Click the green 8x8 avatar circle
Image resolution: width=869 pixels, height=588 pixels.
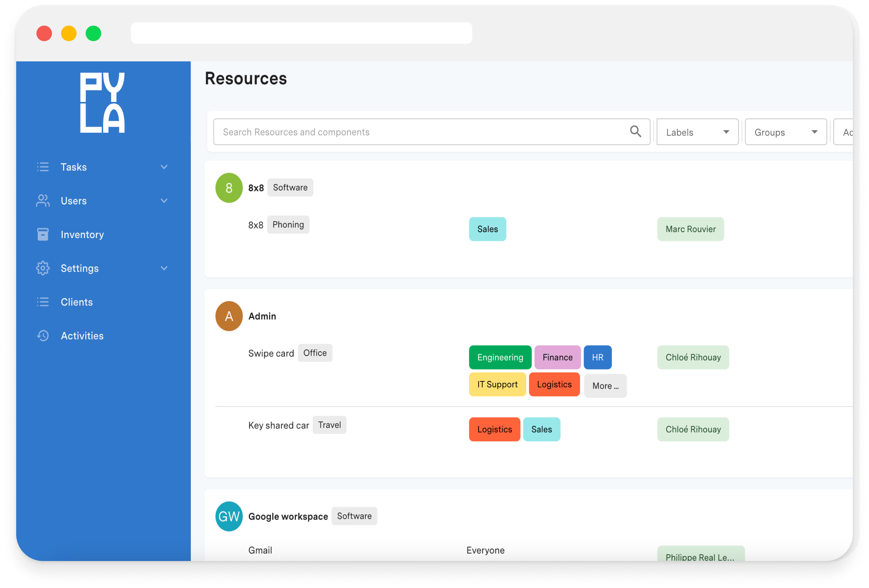(x=229, y=188)
